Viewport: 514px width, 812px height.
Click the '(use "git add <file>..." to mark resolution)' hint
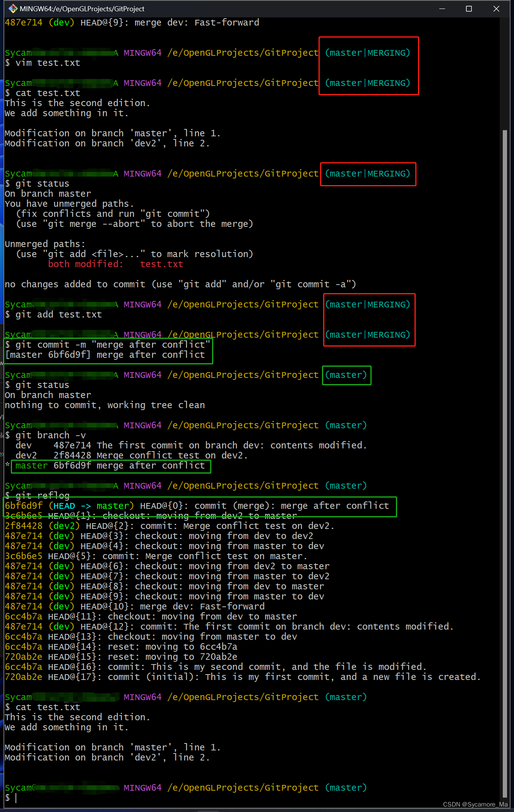tap(134, 254)
